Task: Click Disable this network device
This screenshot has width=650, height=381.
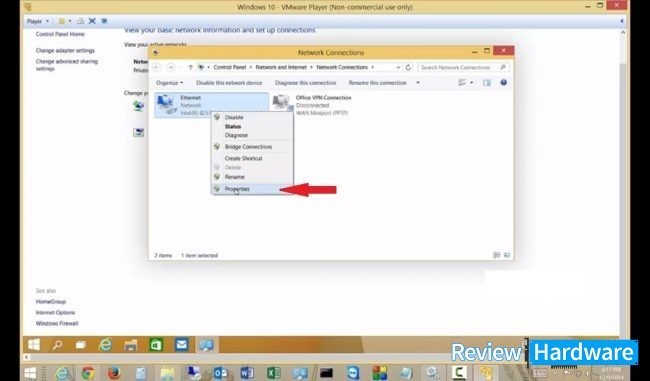Action: [229, 83]
